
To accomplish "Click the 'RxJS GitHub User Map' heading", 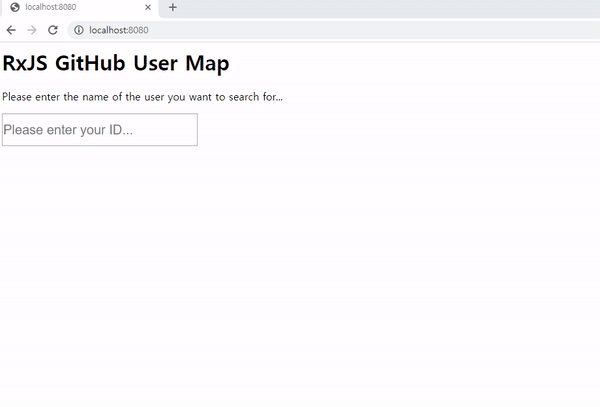I will (116, 63).
